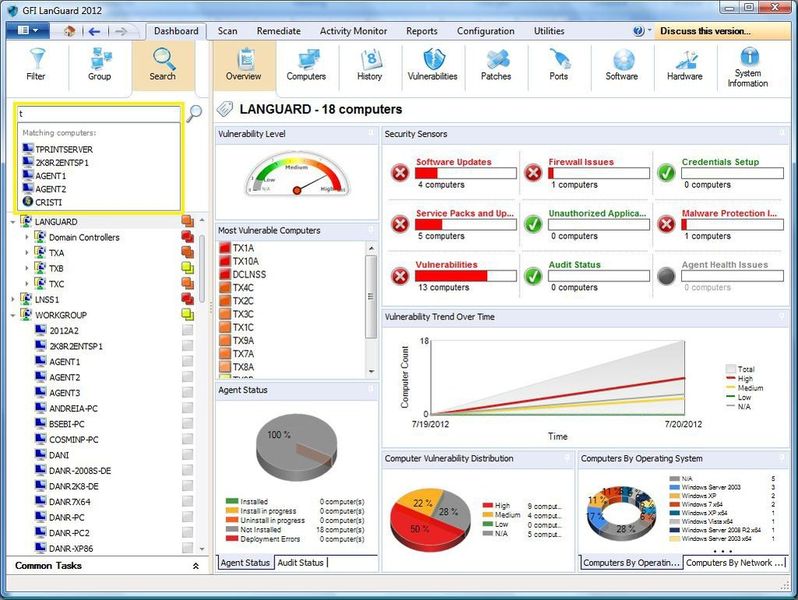Expand the Domain Controllers node

27,238
